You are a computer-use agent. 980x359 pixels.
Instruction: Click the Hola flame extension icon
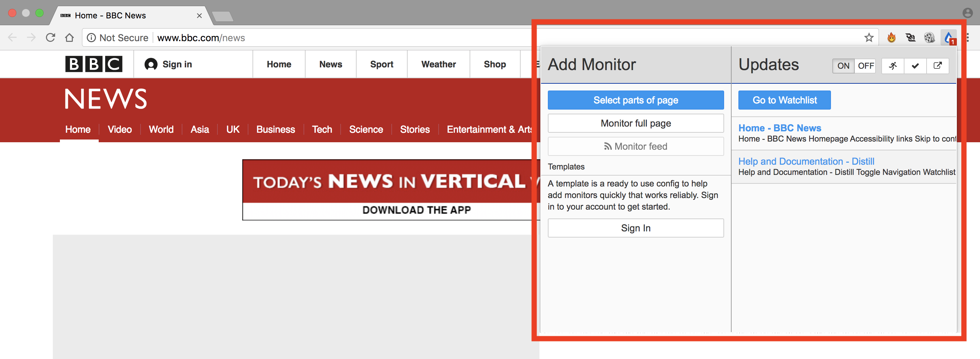[891, 38]
